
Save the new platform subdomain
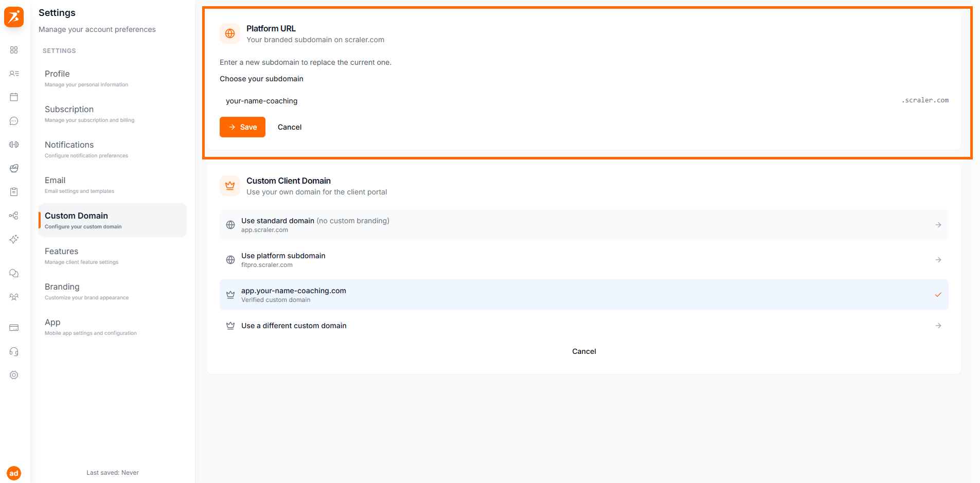242,127
